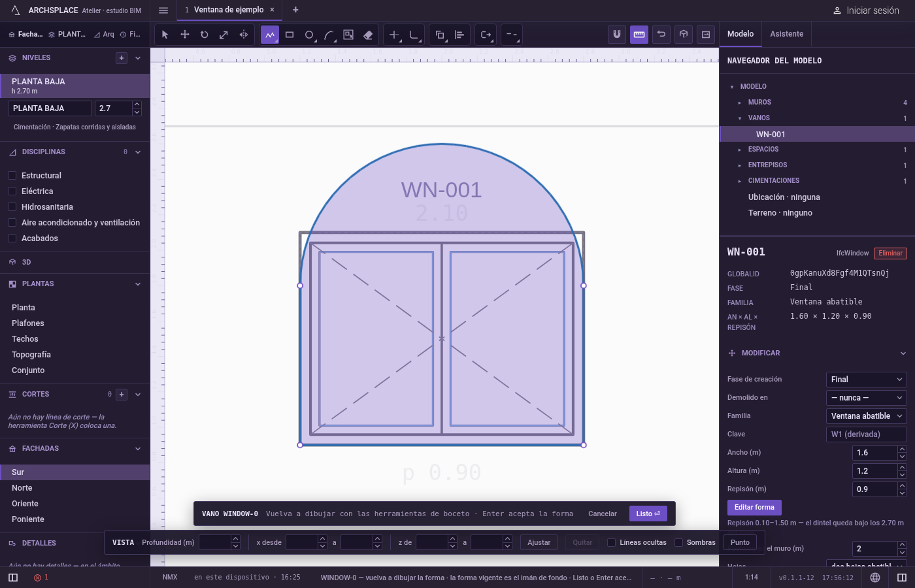Screen dimensions: 915x588
Task: Select the rotate tool
Action: (x=204, y=35)
